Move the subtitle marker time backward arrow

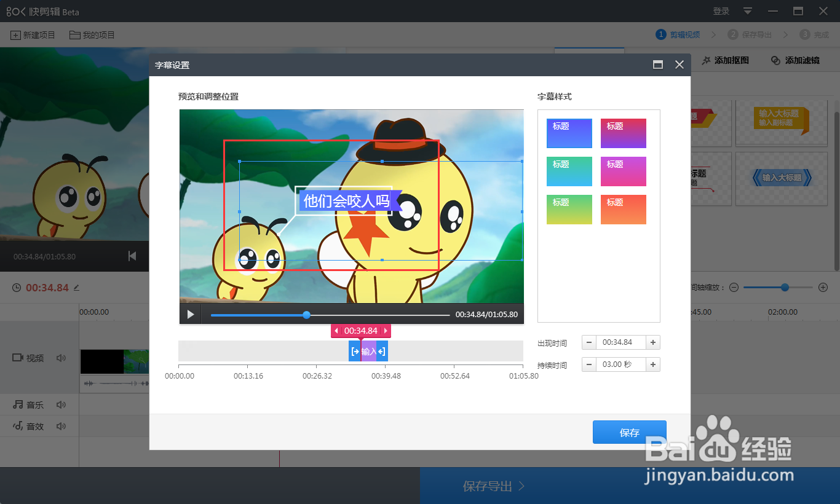(x=336, y=331)
